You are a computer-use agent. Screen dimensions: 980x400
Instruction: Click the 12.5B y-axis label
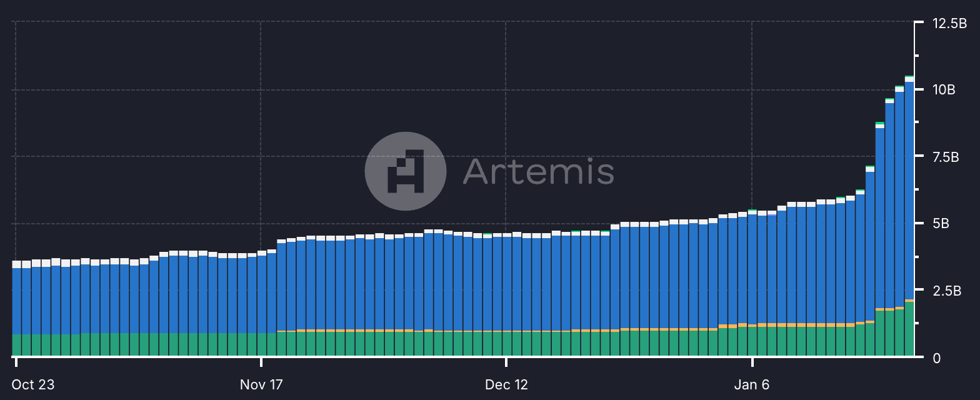coord(949,24)
